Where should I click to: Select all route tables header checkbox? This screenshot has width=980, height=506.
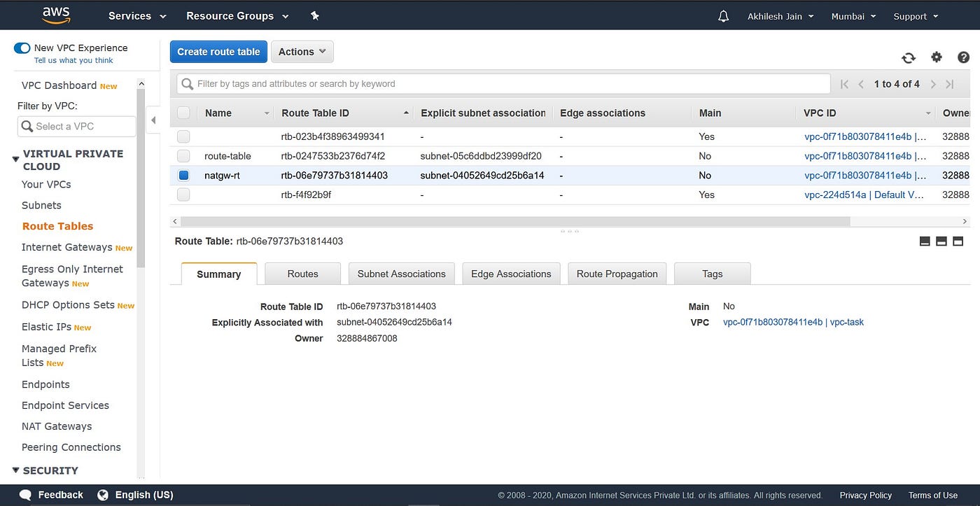point(183,113)
